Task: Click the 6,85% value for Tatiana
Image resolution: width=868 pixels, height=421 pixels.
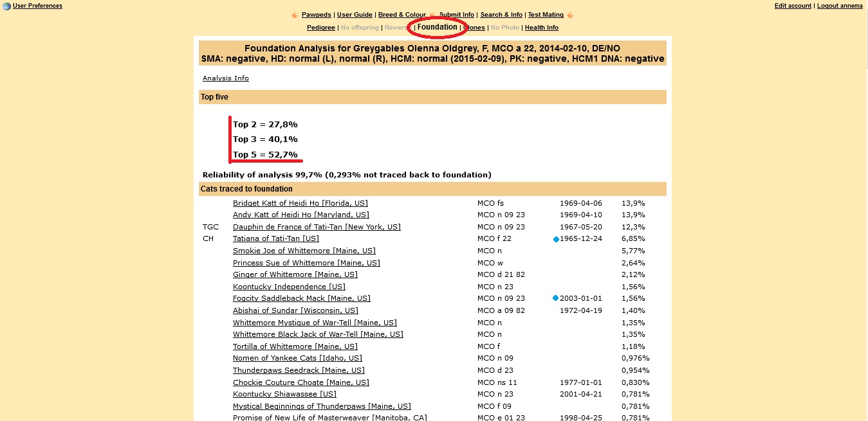Action: 633,238
